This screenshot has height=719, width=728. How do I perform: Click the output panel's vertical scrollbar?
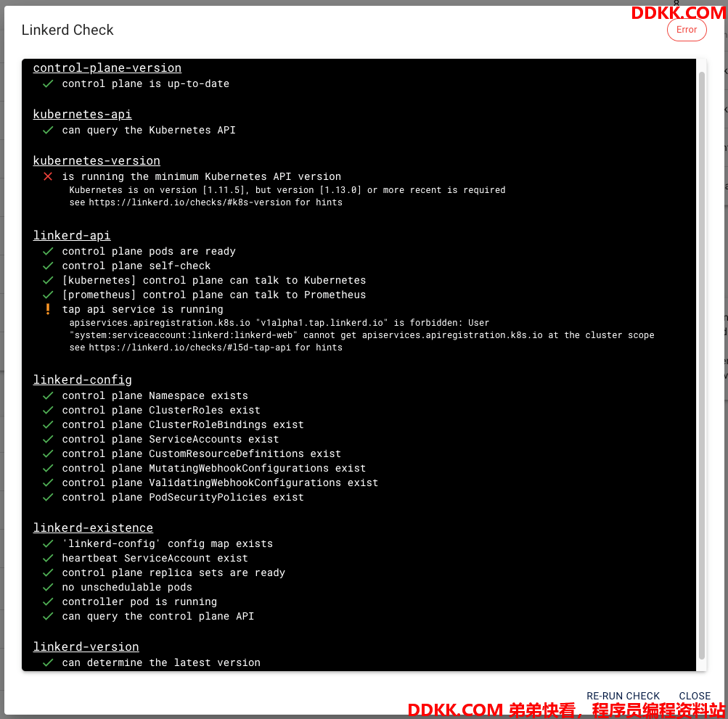pyautogui.click(x=702, y=365)
